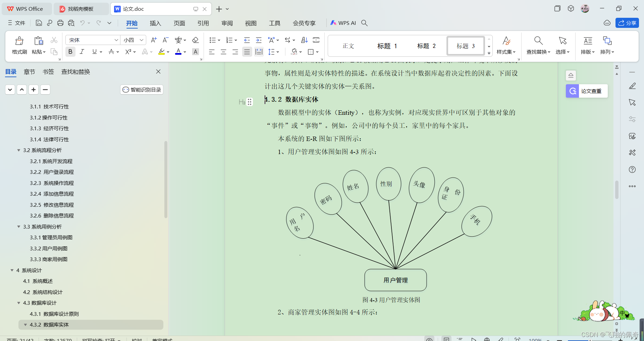
Task: Click the Increase font size icon
Action: (154, 40)
